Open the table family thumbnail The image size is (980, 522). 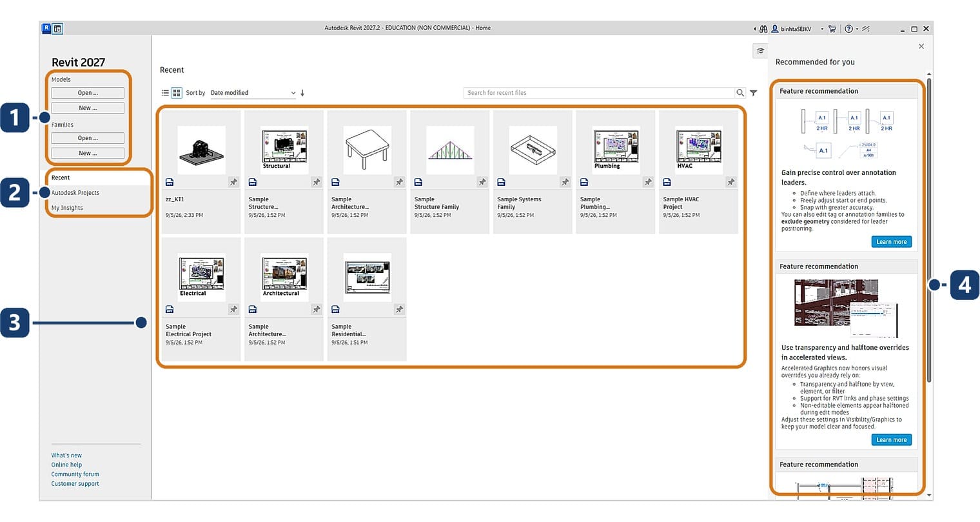click(x=367, y=150)
